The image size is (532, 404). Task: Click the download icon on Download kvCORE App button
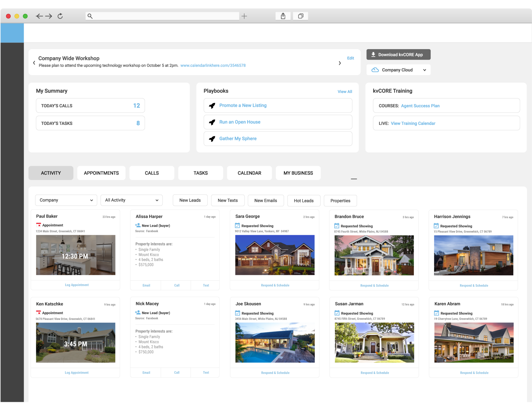pos(373,54)
